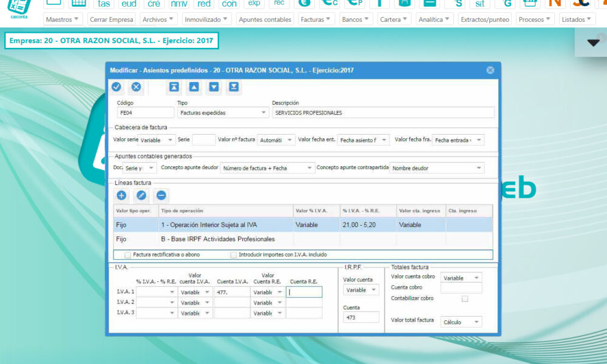Image resolution: width=607 pixels, height=364 pixels.
Task: Open the 'Valor cuenta cobro' dropdown
Action: [461, 278]
